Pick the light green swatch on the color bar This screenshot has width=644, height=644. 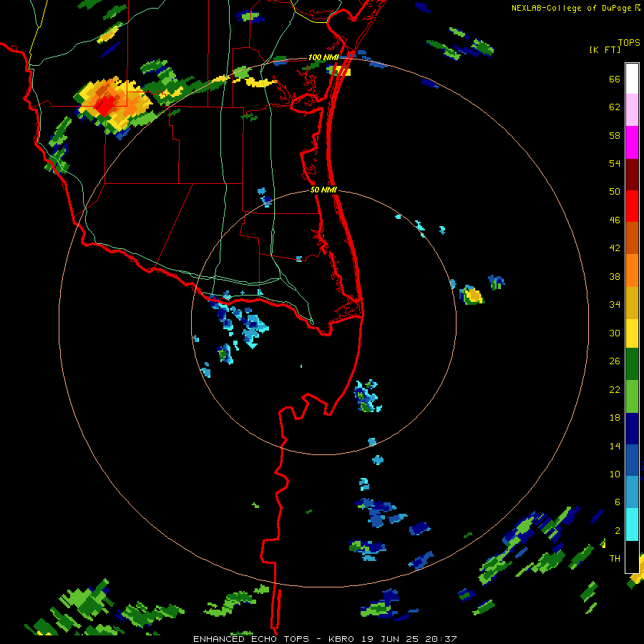point(632,396)
